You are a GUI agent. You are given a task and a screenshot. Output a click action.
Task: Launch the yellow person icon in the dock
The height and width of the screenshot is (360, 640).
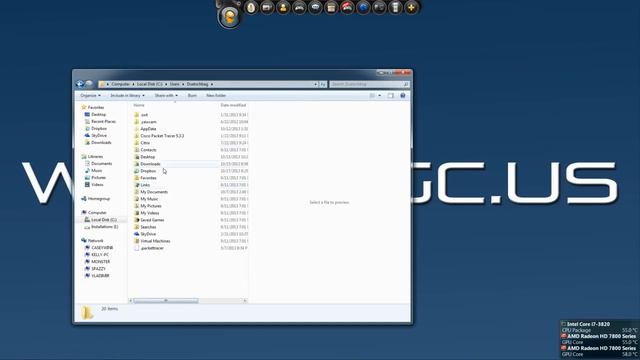(x=283, y=7)
